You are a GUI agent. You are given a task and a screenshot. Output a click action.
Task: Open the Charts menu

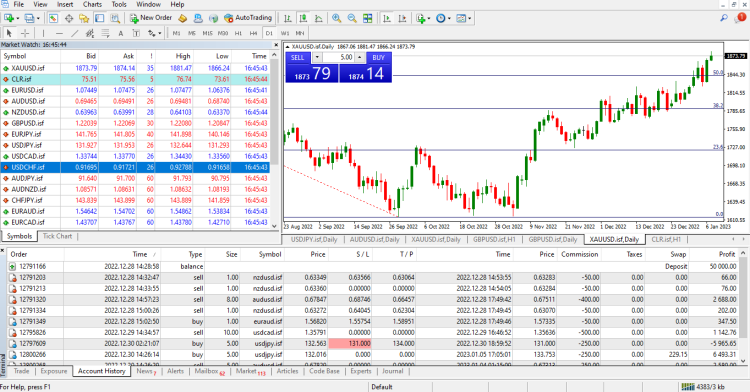coord(92,4)
